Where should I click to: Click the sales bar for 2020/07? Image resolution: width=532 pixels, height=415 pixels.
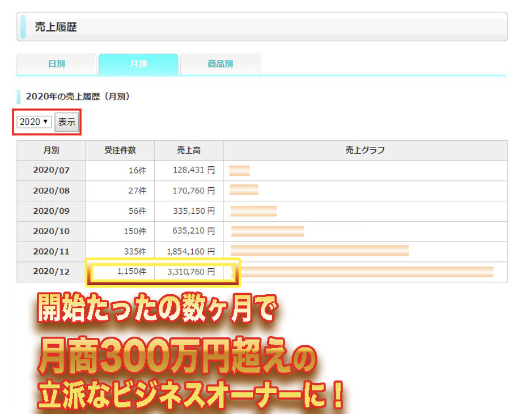coord(239,171)
